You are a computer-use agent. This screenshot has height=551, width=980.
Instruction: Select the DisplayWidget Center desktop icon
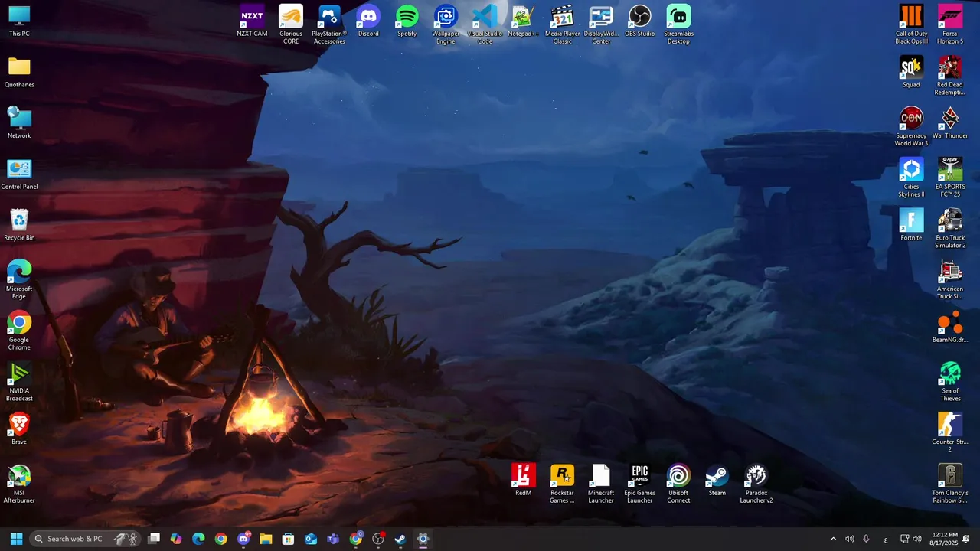pyautogui.click(x=601, y=24)
